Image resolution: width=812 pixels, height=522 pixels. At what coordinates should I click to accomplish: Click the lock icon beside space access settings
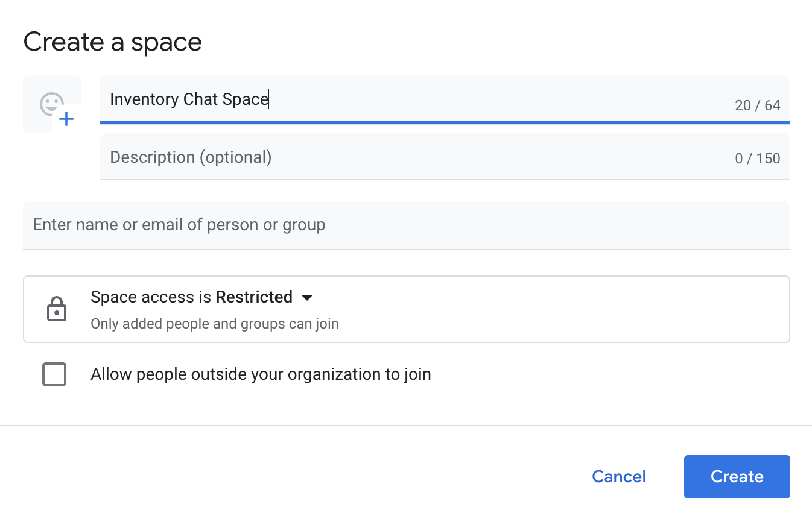click(57, 309)
